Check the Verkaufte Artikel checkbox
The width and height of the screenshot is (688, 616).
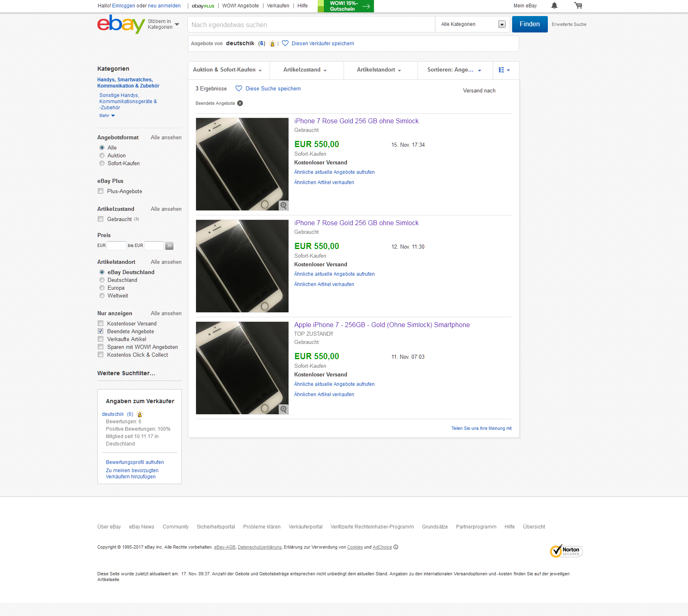[100, 339]
